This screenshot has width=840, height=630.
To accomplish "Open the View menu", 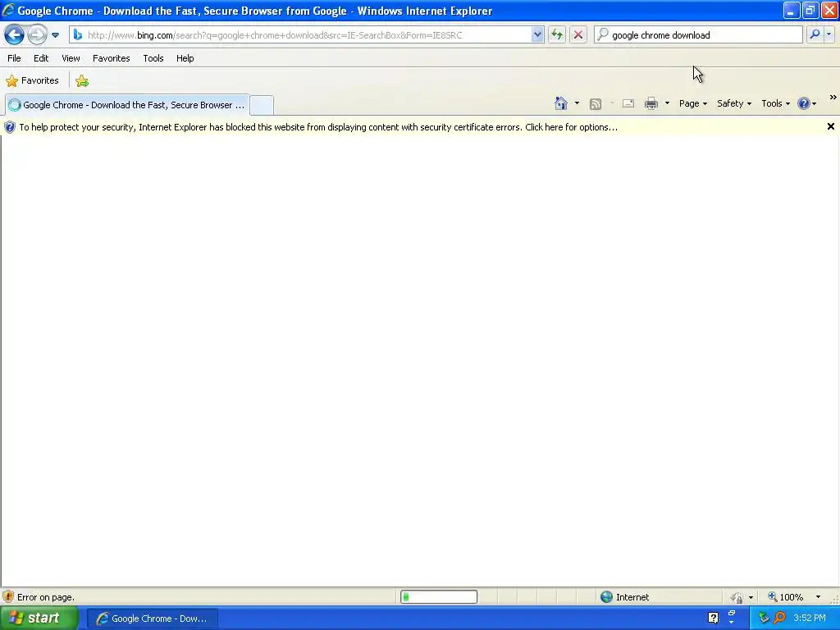I will [x=71, y=58].
